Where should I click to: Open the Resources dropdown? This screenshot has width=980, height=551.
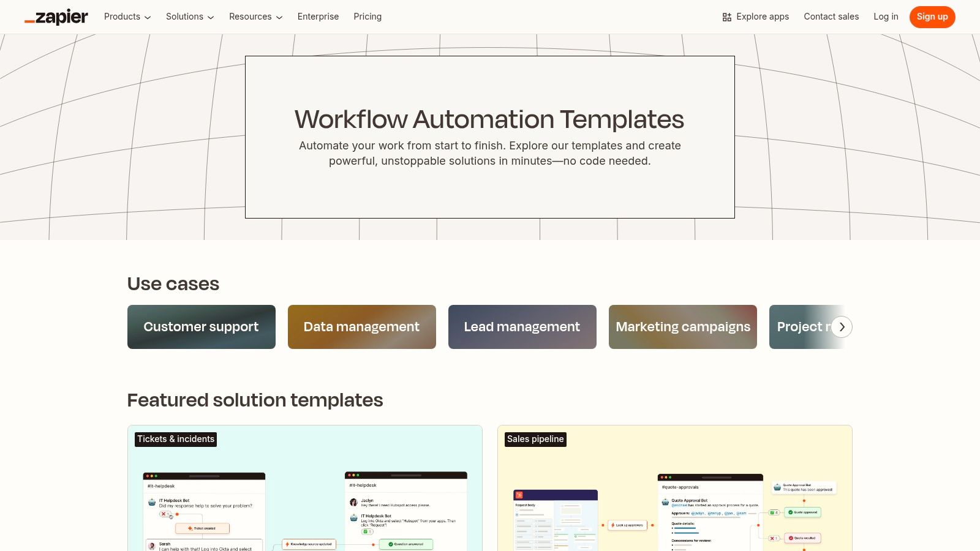pos(255,17)
